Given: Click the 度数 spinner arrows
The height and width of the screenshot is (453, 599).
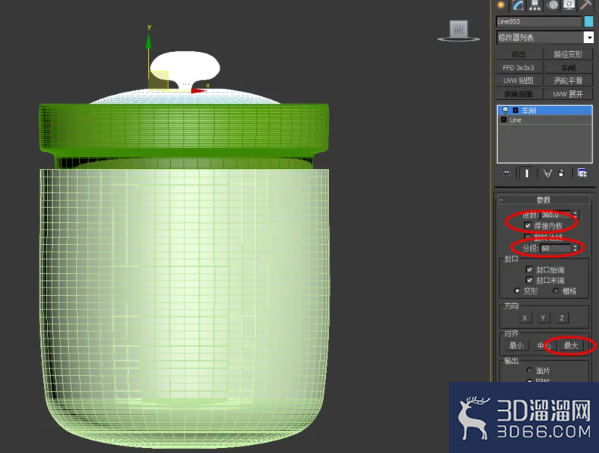Looking at the screenshot, I should pyautogui.click(x=575, y=215).
